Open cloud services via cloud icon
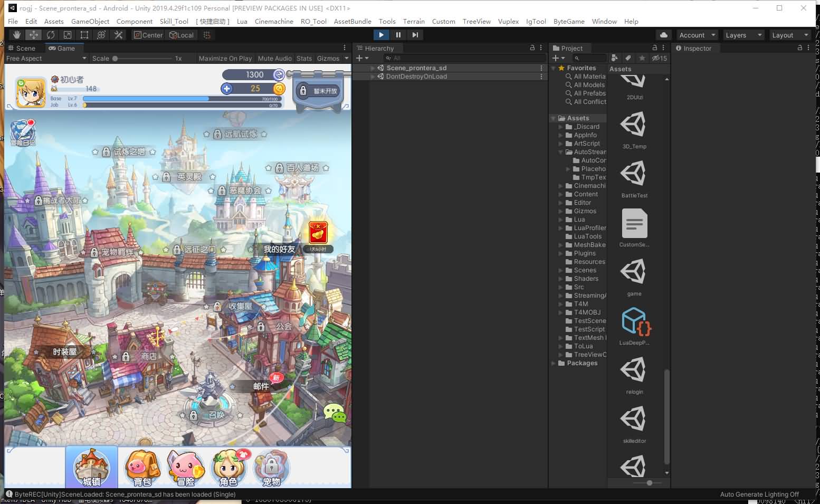This screenshot has width=820, height=504. pyautogui.click(x=664, y=35)
